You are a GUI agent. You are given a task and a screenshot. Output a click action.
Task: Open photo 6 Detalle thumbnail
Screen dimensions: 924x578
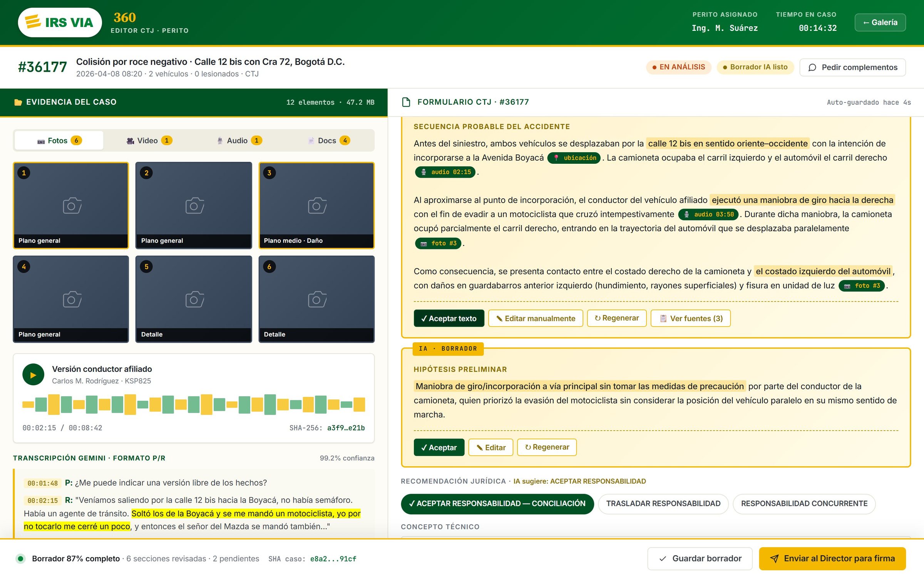point(316,299)
